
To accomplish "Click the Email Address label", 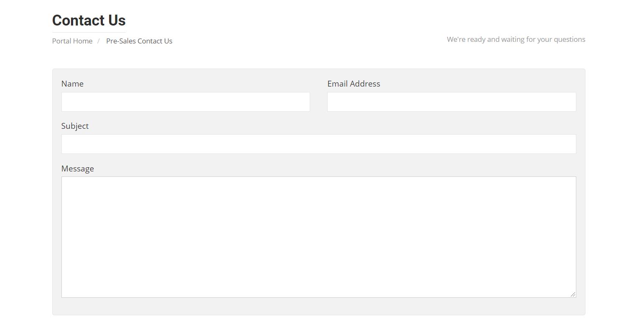I will (x=354, y=84).
